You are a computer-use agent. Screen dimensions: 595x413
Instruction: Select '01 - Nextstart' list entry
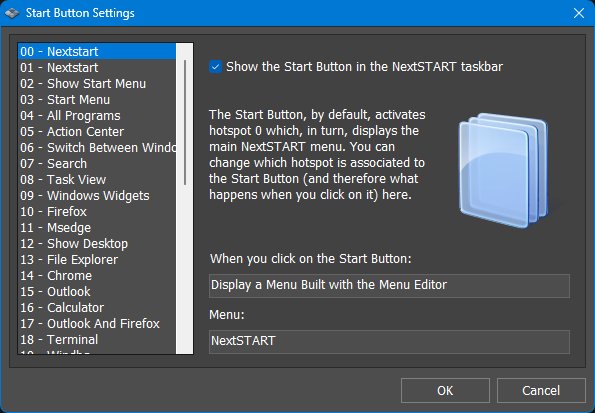(x=97, y=67)
